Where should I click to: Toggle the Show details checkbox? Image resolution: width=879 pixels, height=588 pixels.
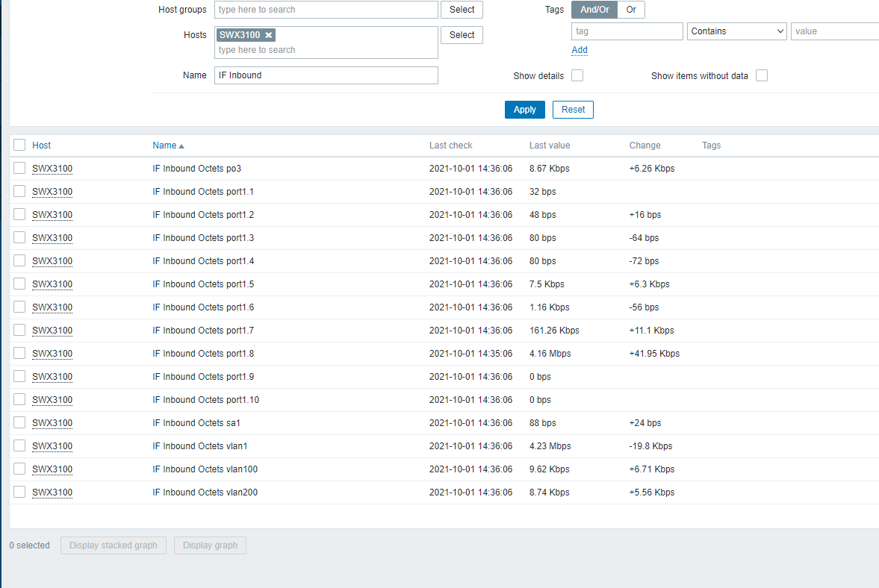pyautogui.click(x=577, y=75)
